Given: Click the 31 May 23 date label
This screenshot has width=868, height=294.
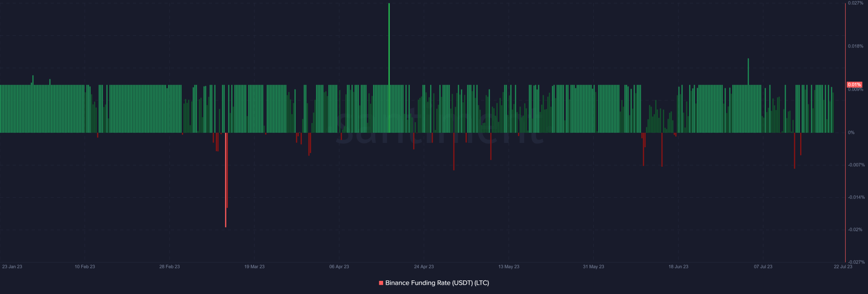Looking at the screenshot, I should [593, 267].
